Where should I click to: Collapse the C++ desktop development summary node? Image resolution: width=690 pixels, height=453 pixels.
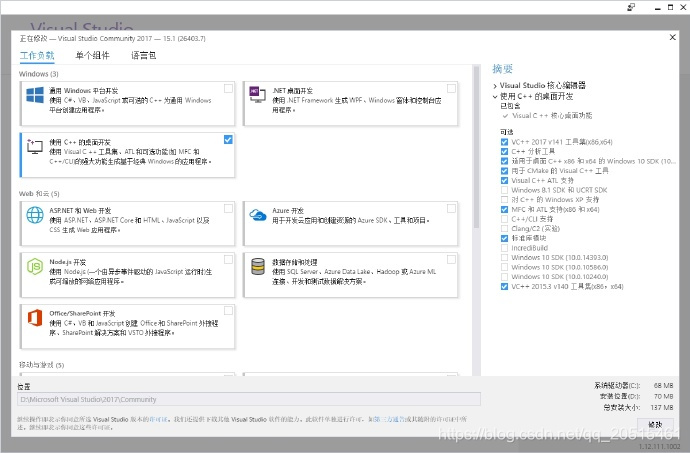tap(495, 96)
